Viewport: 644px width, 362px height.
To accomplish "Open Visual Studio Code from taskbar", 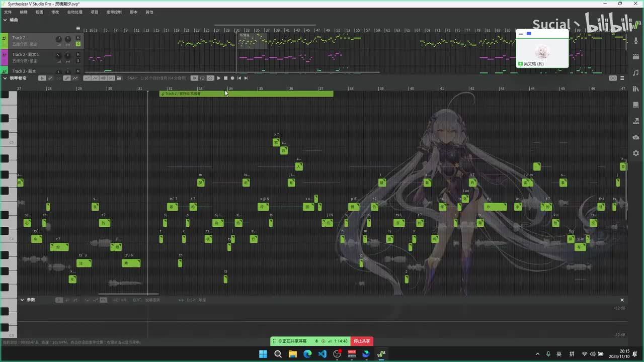I will click(x=322, y=354).
